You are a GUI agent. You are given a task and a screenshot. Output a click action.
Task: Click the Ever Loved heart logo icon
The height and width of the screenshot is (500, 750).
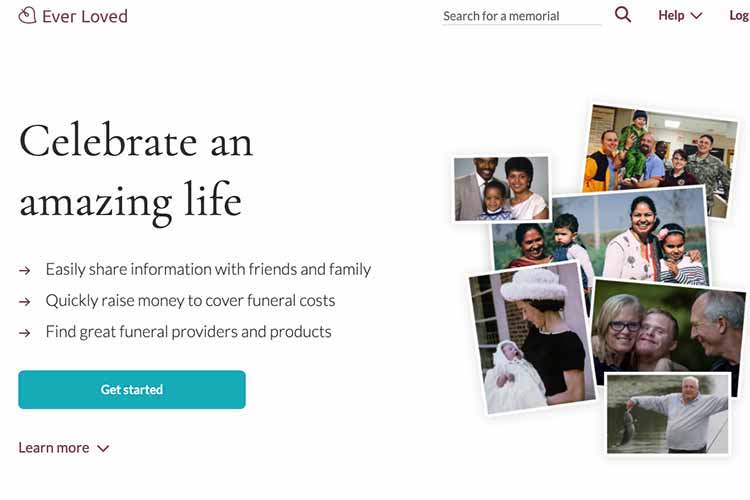tap(27, 15)
